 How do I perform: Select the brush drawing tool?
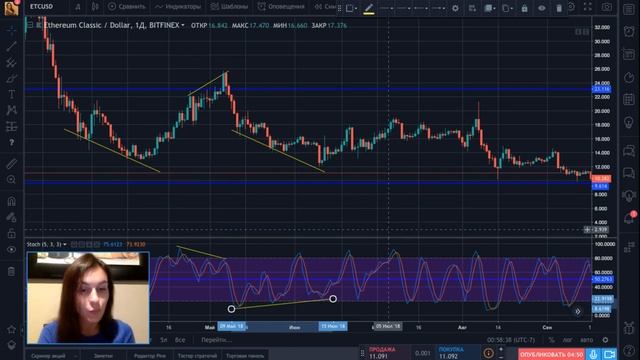(x=11, y=78)
